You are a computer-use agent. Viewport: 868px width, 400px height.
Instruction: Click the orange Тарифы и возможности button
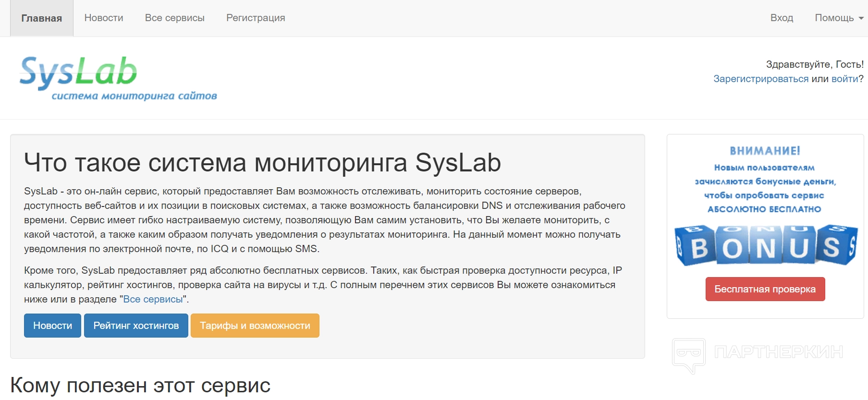click(x=255, y=326)
